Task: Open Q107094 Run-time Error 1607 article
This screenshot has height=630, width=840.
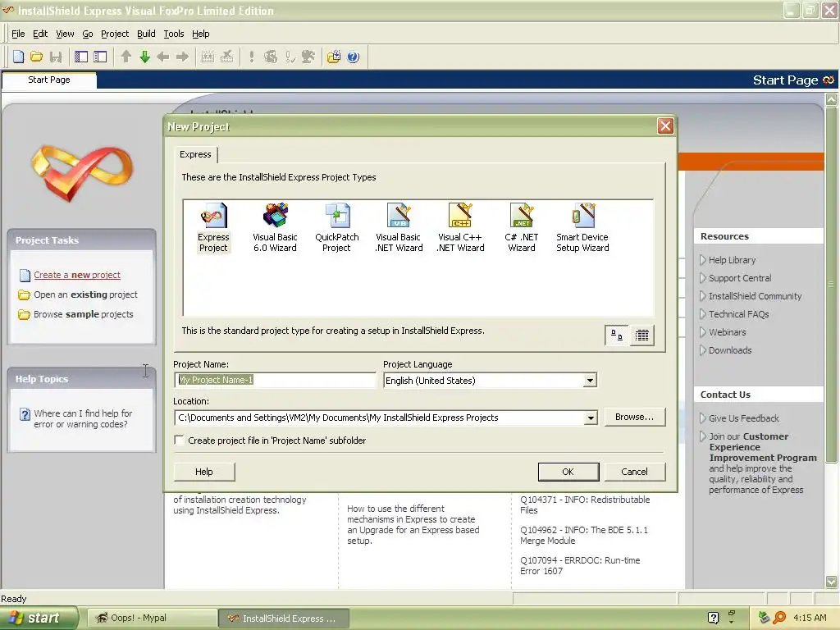Action: tap(580, 566)
